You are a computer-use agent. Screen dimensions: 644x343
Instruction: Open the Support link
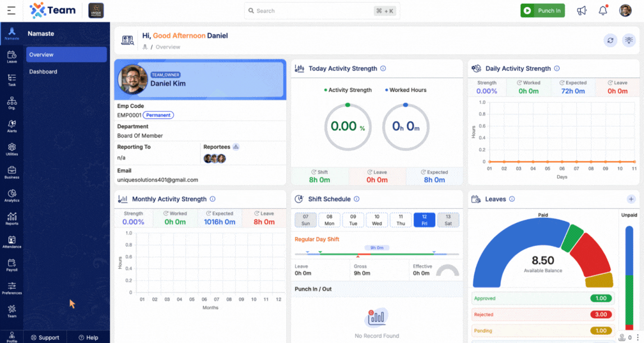click(44, 337)
